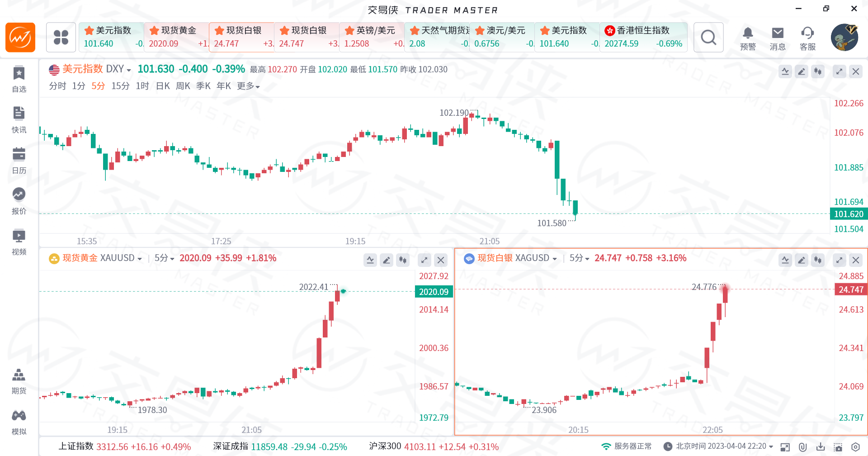Click the 2020.09 gold price axis label
The image size is (868, 456).
click(x=434, y=292)
